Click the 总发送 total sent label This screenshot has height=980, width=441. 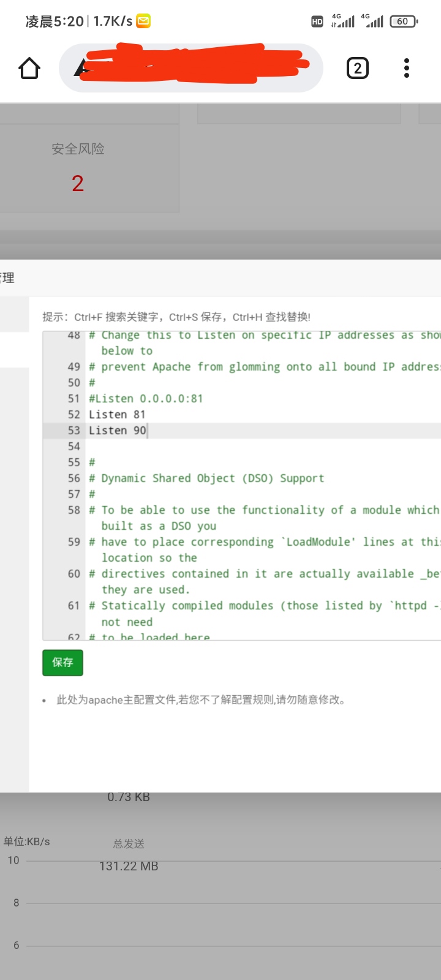tap(129, 844)
